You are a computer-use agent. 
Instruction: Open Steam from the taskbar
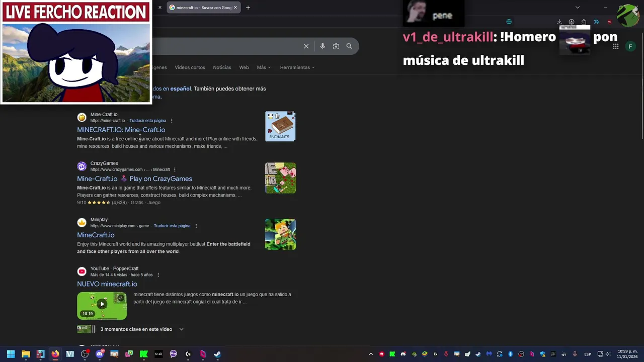click(217, 354)
